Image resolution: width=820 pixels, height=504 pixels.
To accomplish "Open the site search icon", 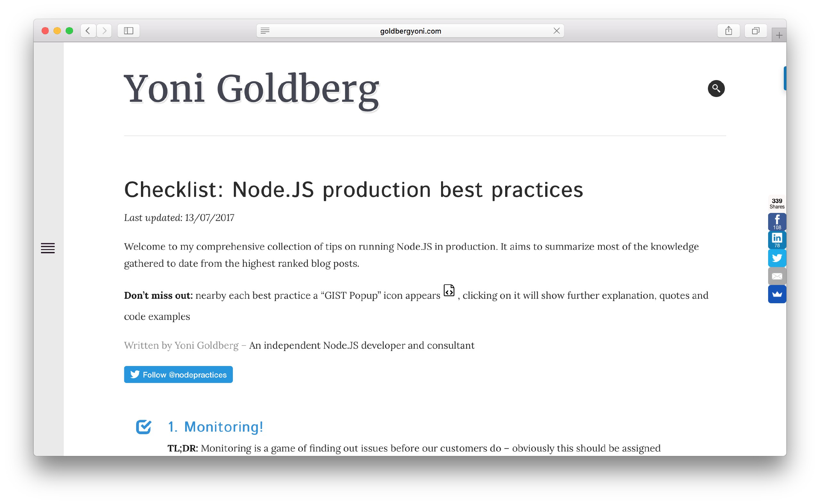I will (716, 88).
